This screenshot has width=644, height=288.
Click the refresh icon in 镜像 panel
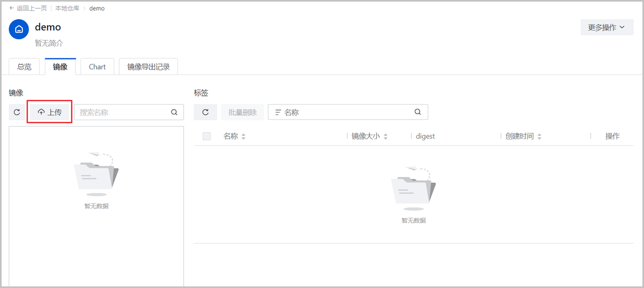(x=17, y=112)
